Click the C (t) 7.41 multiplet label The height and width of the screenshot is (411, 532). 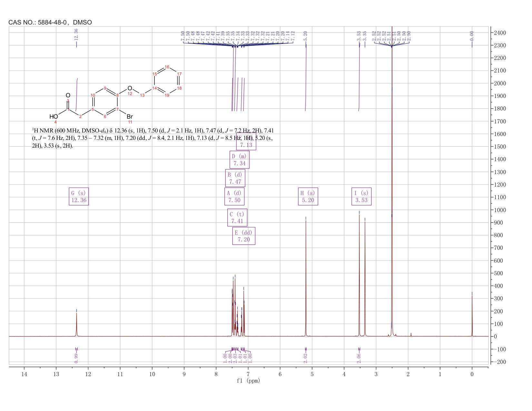[237, 218]
